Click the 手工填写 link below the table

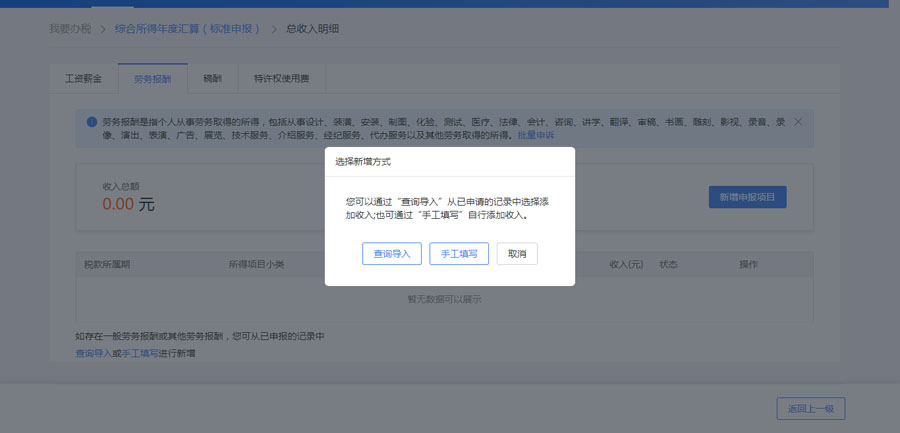tap(140, 353)
